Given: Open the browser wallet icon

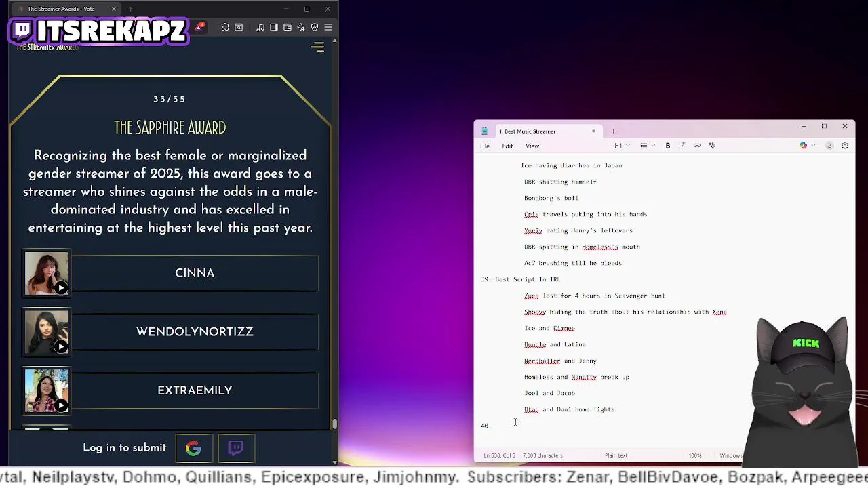Looking at the screenshot, I should 288,27.
